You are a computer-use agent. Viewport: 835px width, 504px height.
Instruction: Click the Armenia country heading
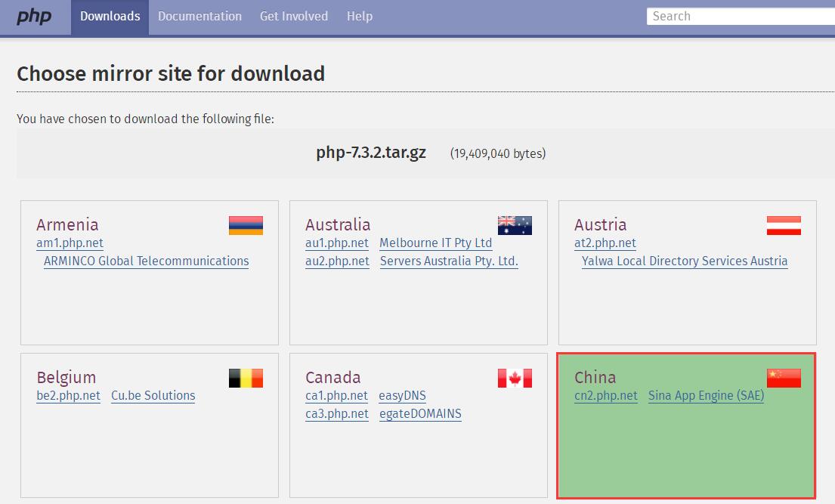click(x=67, y=225)
